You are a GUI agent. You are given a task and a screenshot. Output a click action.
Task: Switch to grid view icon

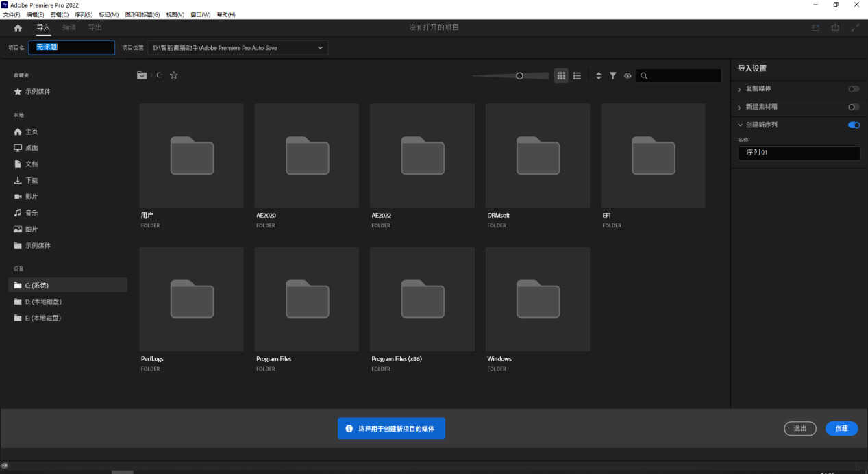coord(561,76)
